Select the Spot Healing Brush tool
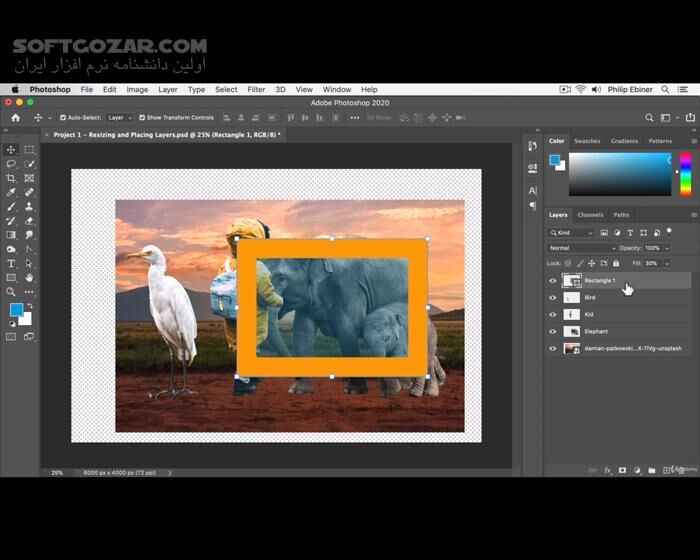Screen dimensions: 700x560 [29, 192]
